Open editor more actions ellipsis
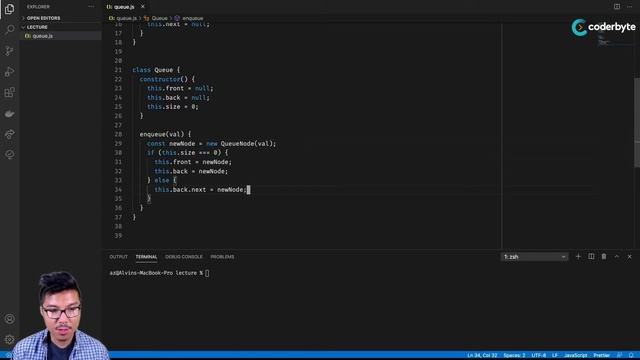 (629, 7)
